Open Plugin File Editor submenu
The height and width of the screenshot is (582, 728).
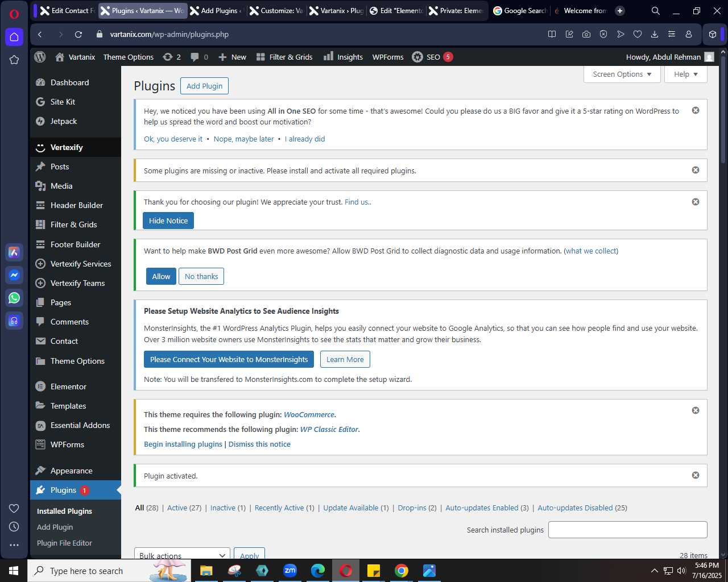64,543
